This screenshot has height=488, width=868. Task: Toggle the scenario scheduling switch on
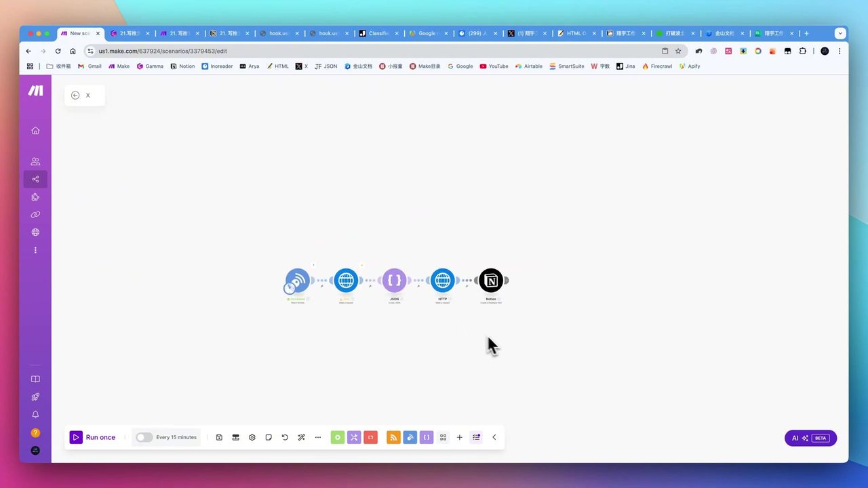(144, 438)
